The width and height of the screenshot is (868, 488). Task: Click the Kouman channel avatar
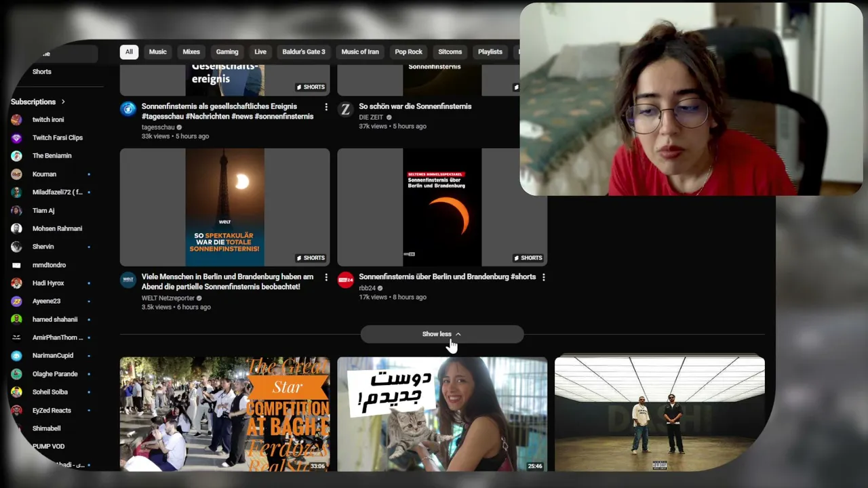pos(16,174)
